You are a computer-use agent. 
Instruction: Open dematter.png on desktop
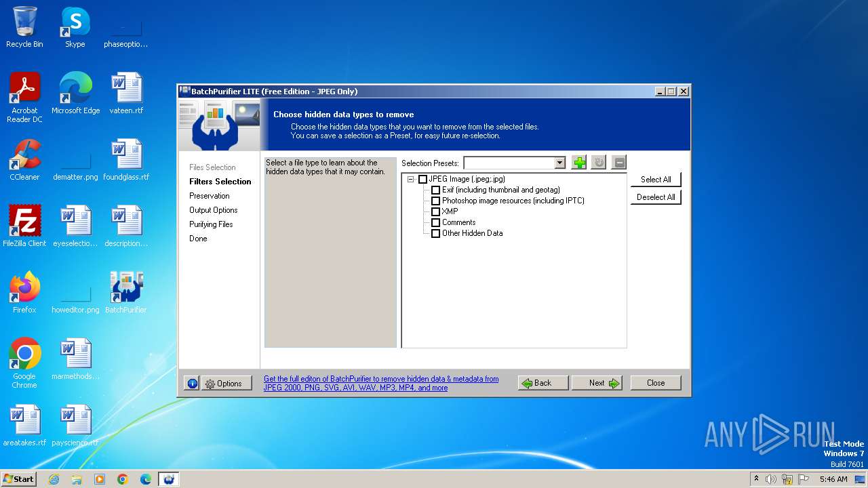click(x=75, y=160)
